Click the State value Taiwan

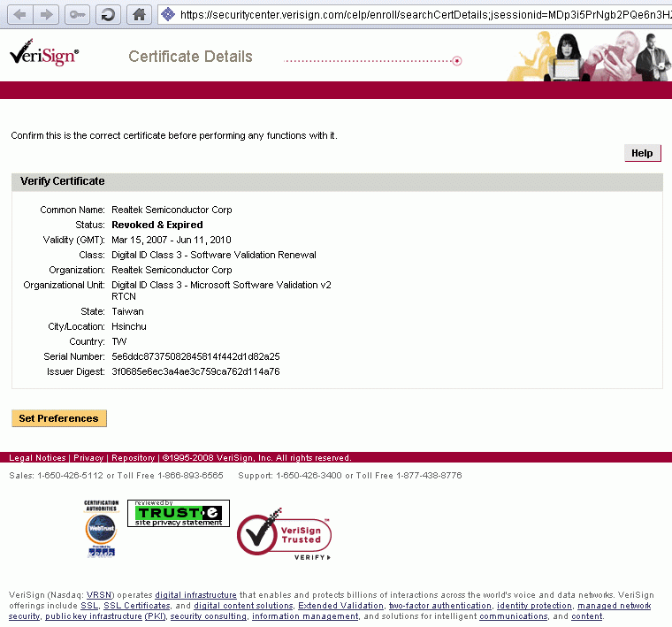127,311
